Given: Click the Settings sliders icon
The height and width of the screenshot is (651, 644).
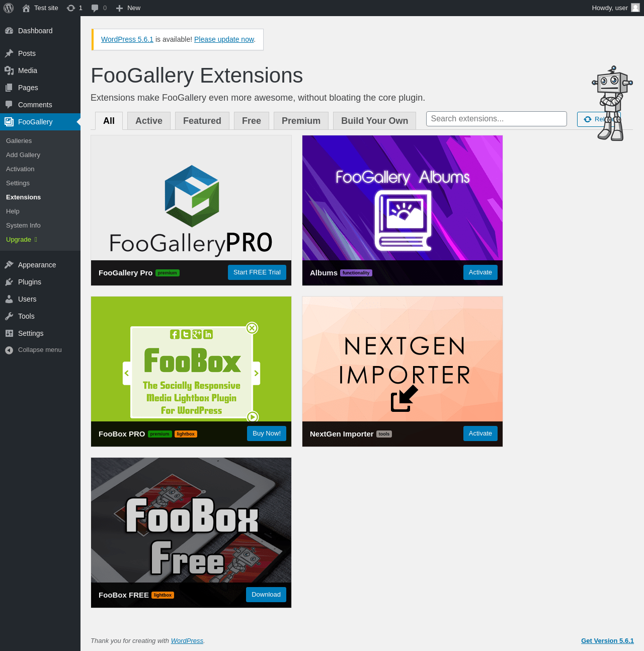Looking at the screenshot, I should [9, 333].
